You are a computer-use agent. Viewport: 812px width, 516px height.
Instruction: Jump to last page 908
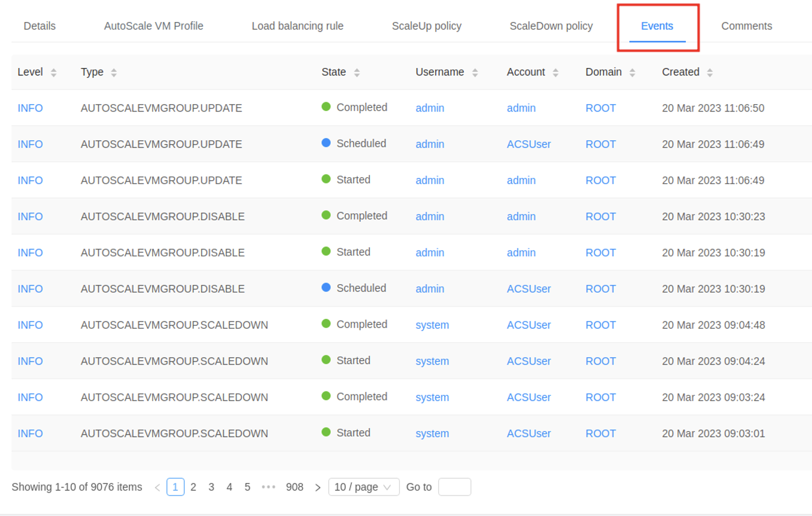coord(294,487)
